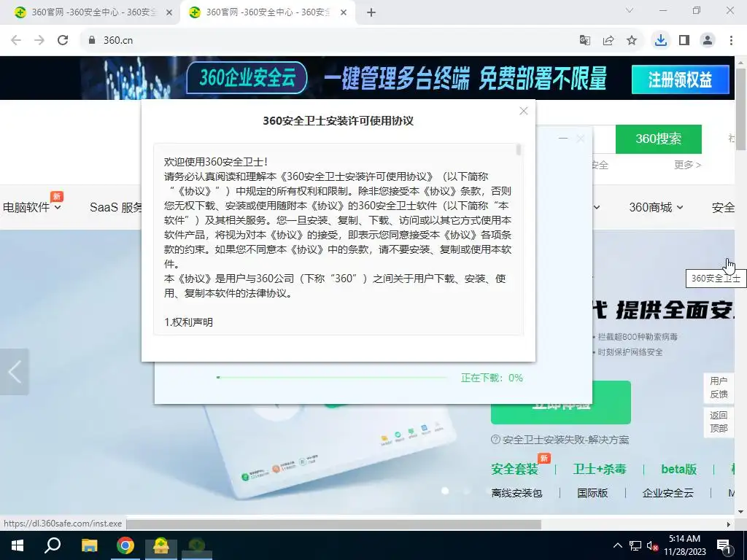Click 360搜索 green button
Image resolution: width=747 pixels, height=560 pixels.
[x=659, y=139]
